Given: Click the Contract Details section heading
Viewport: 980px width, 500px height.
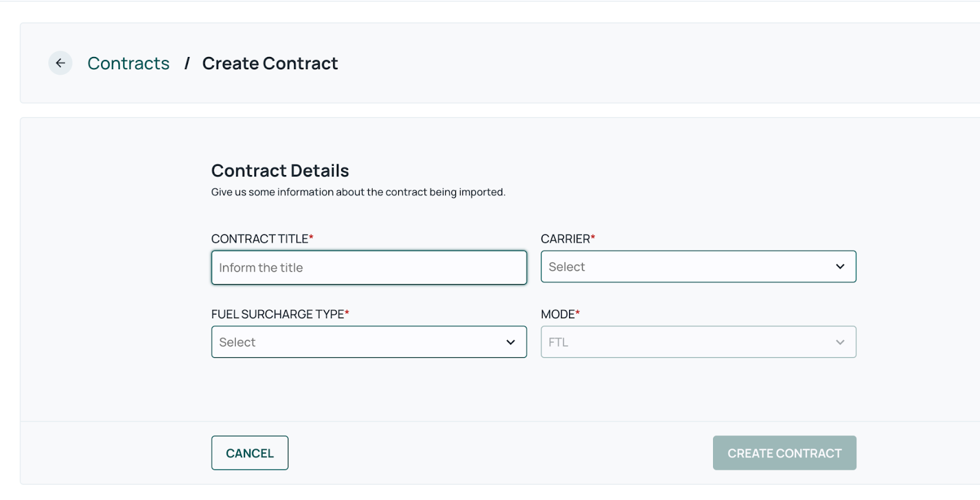Looking at the screenshot, I should (280, 171).
